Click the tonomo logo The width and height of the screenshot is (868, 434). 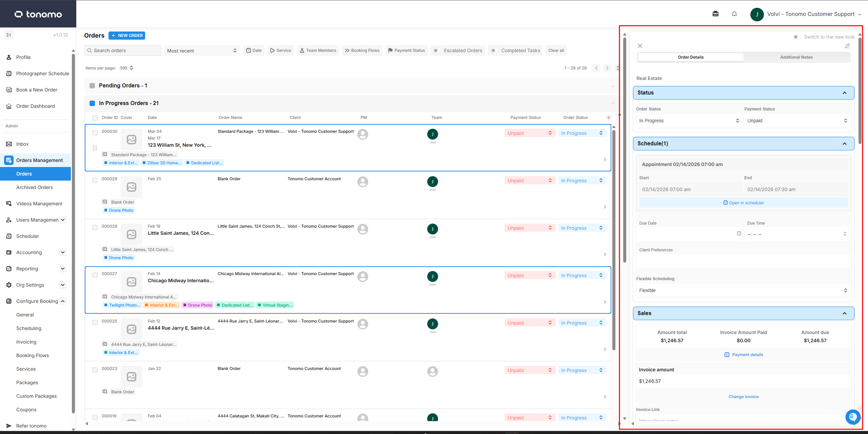click(x=38, y=14)
